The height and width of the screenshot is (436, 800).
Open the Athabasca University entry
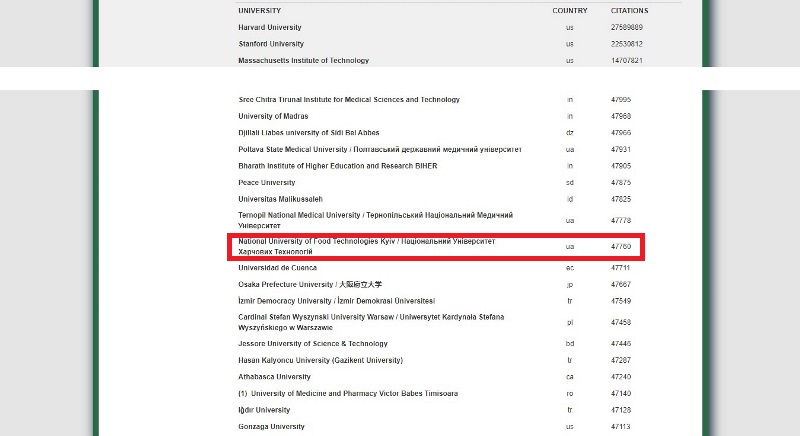pos(274,377)
